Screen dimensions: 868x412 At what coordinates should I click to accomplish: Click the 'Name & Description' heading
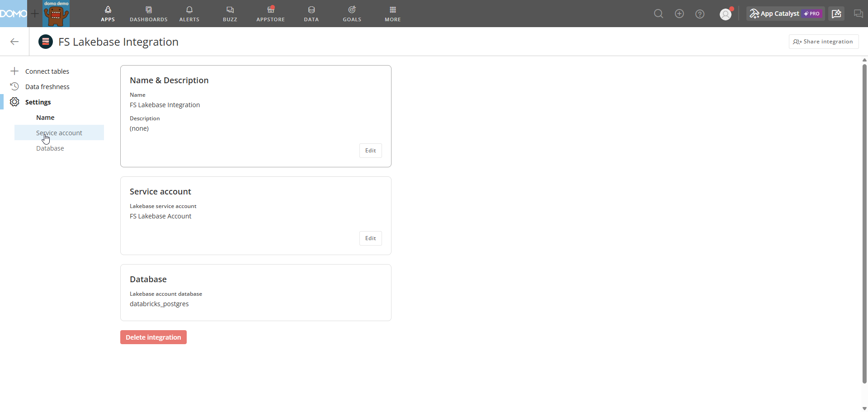169,80
